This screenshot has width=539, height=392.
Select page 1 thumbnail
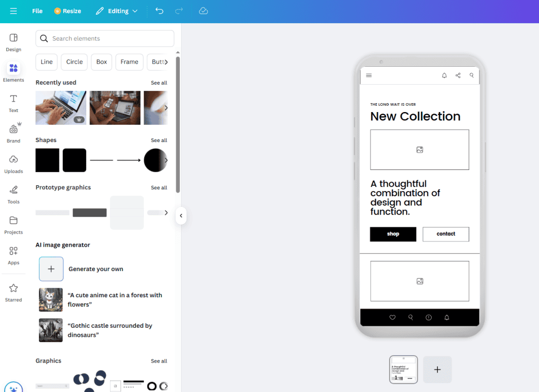(404, 370)
